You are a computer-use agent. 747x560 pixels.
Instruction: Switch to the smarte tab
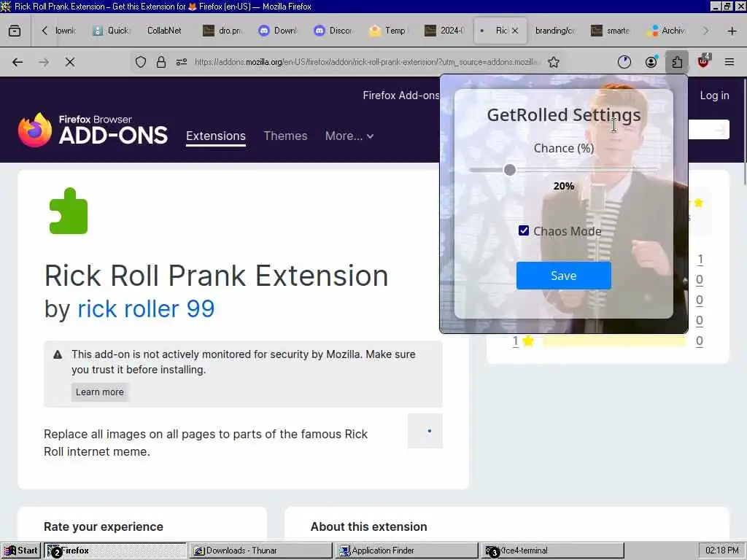point(611,31)
